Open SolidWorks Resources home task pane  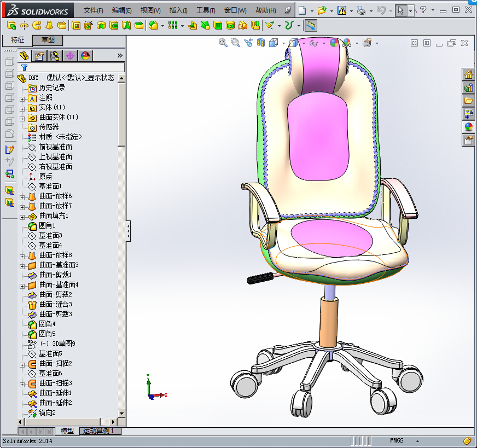[x=468, y=75]
